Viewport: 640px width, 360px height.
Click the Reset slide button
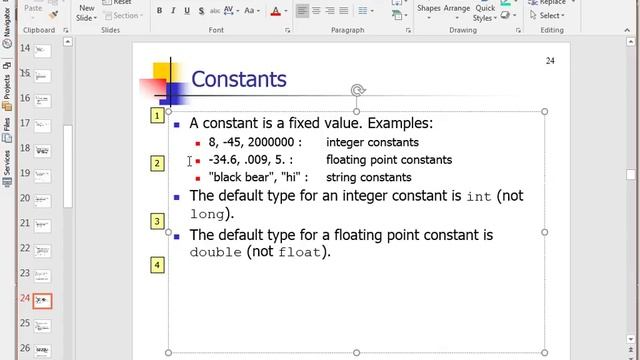[118, 2]
